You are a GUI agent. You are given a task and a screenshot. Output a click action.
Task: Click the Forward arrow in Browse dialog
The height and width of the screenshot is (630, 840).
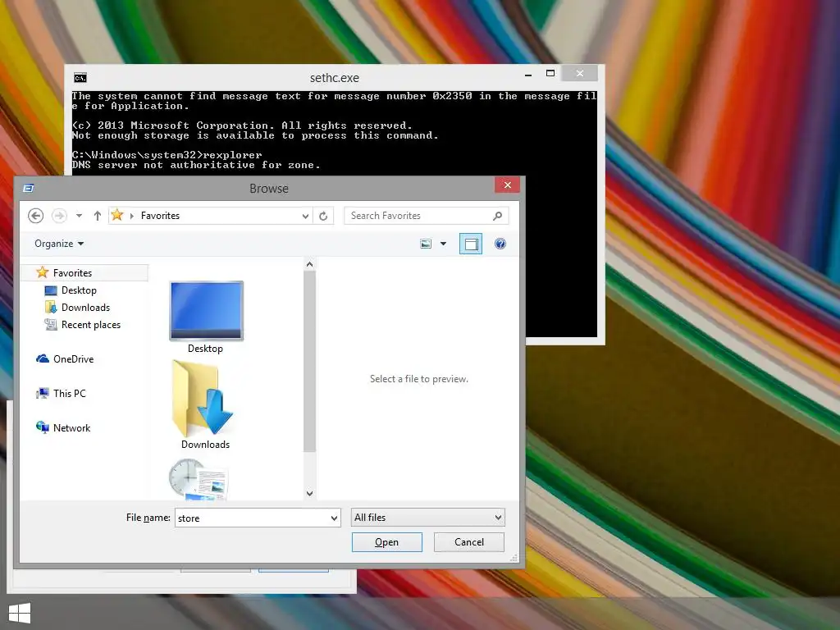pyautogui.click(x=59, y=216)
